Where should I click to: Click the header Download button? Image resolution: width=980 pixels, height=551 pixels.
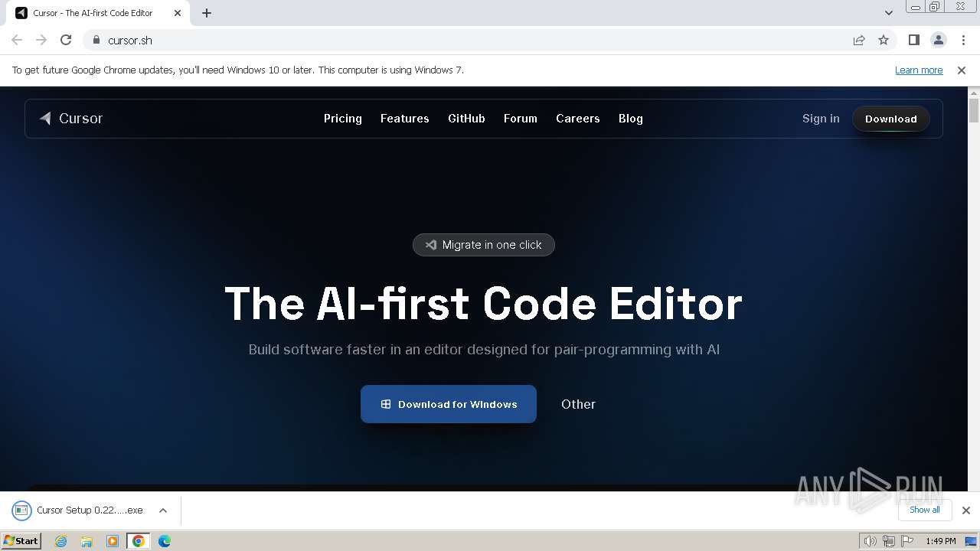coord(890,119)
